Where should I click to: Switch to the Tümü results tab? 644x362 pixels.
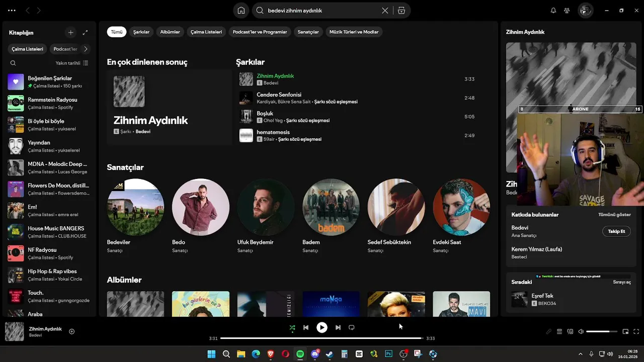117,32
